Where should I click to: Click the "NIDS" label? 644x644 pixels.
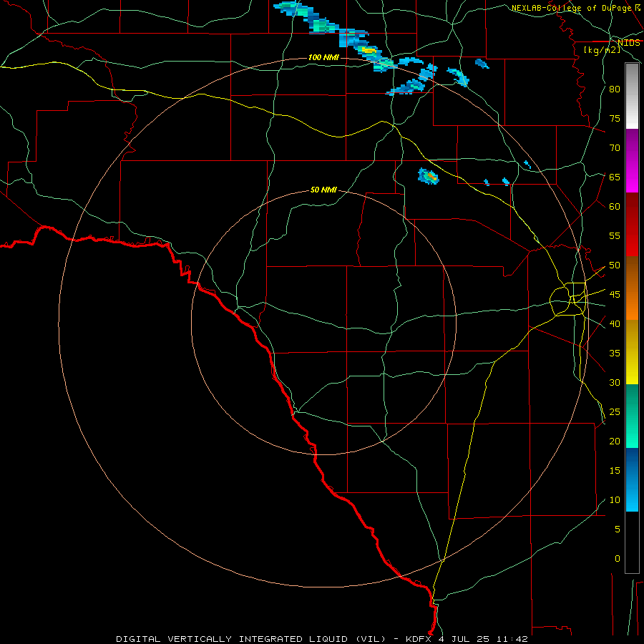629,43
